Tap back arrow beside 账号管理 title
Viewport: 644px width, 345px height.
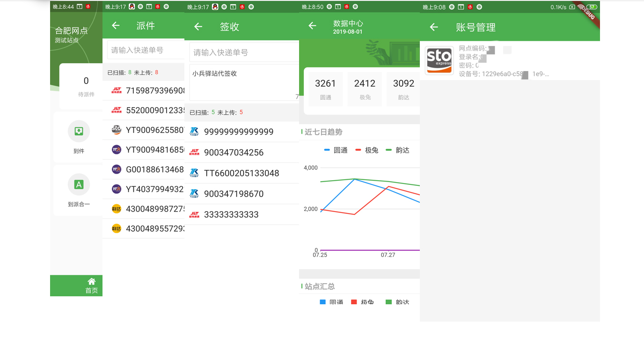(434, 27)
